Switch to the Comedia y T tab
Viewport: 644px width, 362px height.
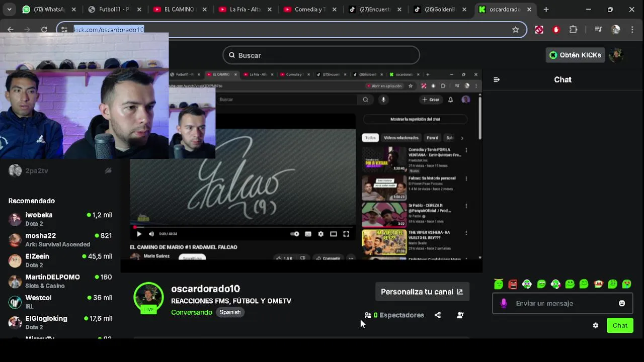pos(310,10)
